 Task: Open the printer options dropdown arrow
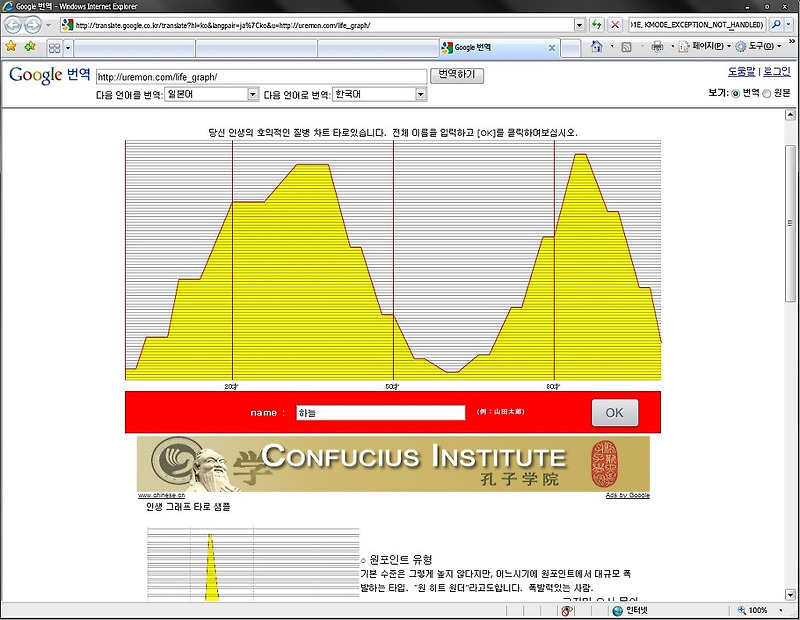pos(672,47)
